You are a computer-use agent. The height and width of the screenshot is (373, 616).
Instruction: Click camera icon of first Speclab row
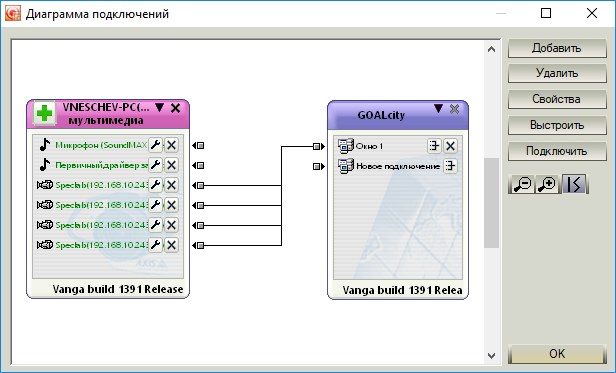coord(45,185)
